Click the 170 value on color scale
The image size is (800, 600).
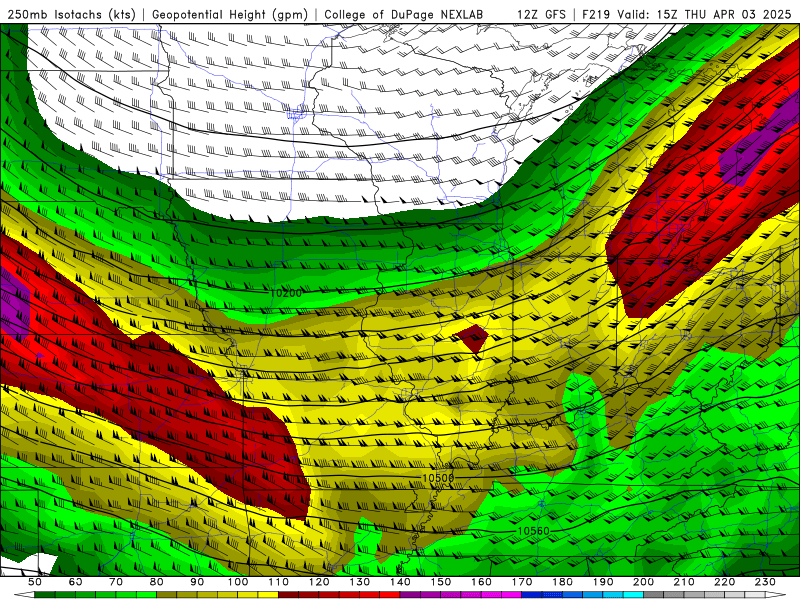[x=522, y=582]
